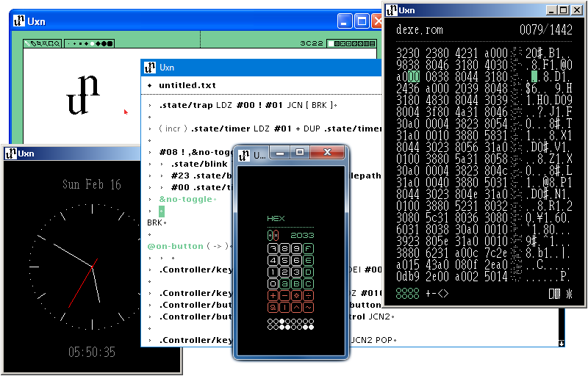Click the scroll-down arrow in text editor

tap(562, 342)
